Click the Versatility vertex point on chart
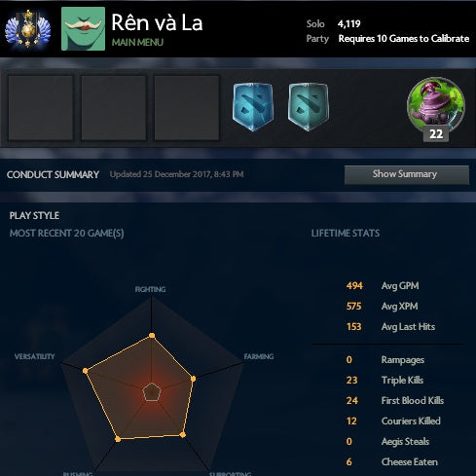476x476 pixels. [86, 371]
